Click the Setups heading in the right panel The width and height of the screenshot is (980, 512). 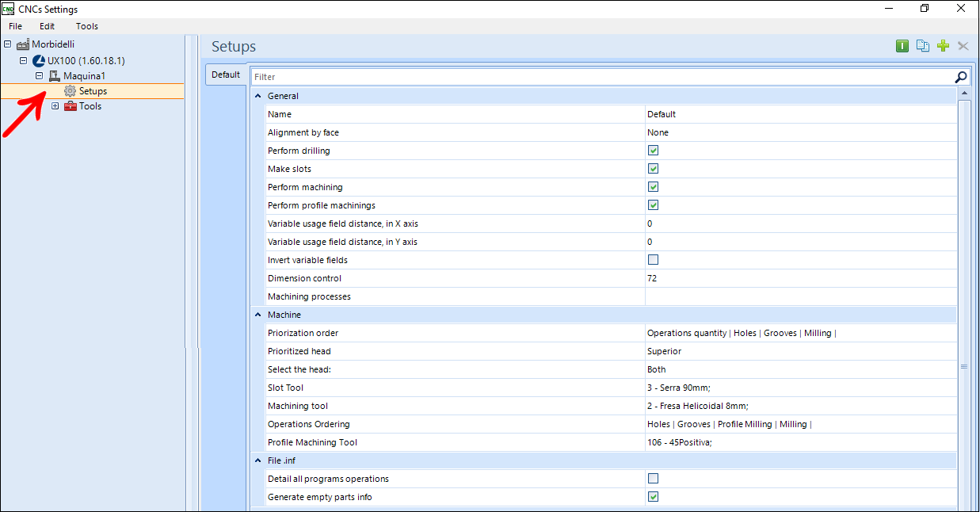[x=234, y=47]
